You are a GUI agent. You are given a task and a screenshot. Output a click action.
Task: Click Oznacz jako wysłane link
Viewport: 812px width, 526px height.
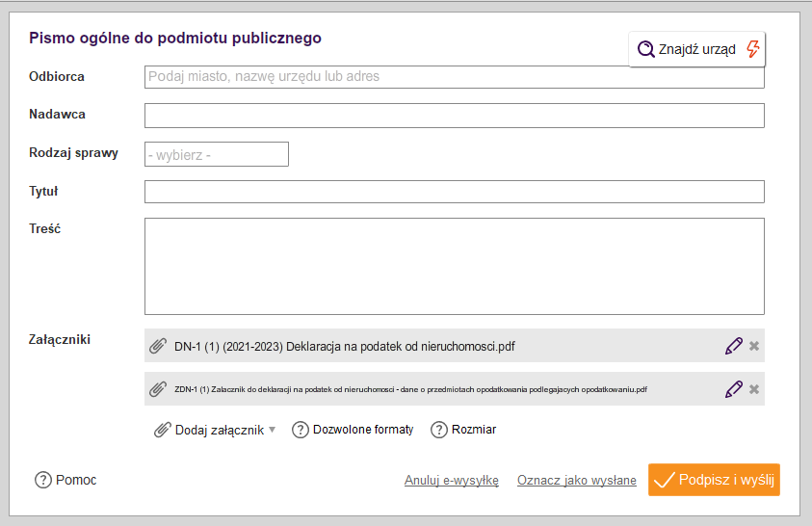[576, 481]
